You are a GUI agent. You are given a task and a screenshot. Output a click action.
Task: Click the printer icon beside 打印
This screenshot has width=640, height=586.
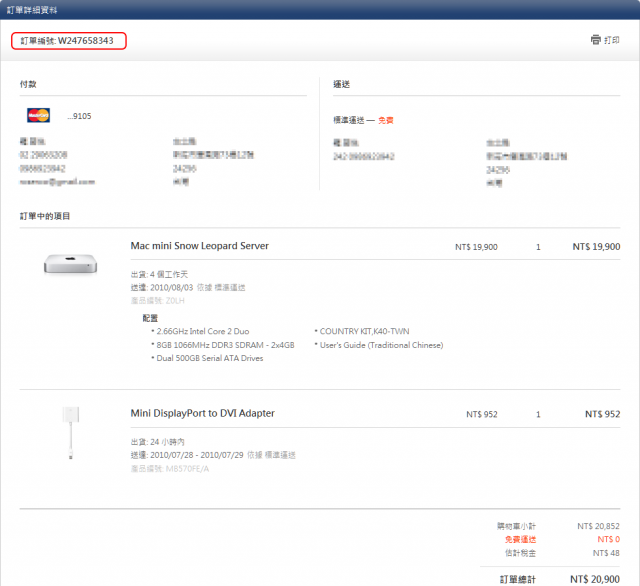click(x=596, y=40)
